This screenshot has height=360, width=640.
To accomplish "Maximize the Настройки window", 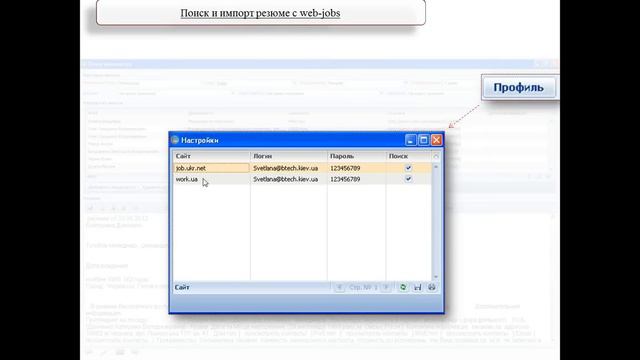I will point(424,140).
